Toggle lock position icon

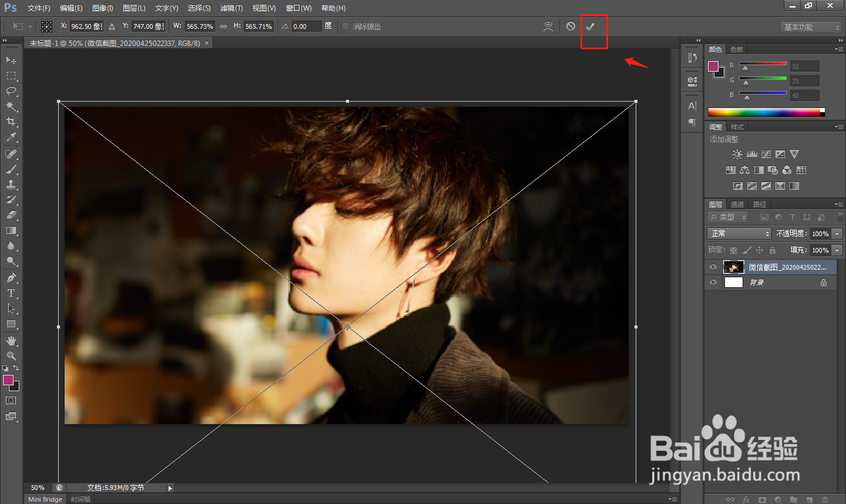(759, 250)
